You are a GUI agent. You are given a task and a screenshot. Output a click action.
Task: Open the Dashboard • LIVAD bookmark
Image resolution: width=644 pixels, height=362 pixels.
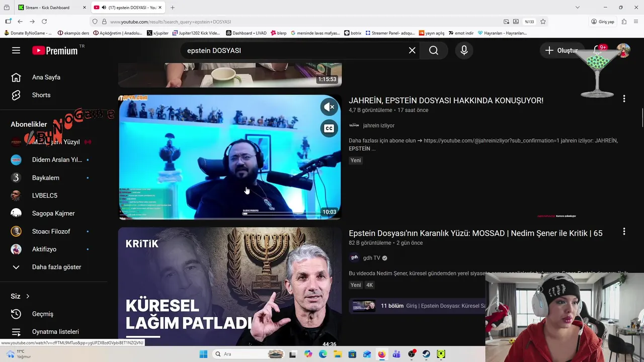[x=246, y=33]
